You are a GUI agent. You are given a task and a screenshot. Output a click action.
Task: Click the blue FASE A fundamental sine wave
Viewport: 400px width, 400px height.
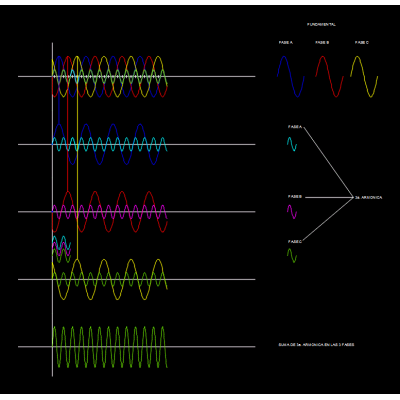(291, 77)
